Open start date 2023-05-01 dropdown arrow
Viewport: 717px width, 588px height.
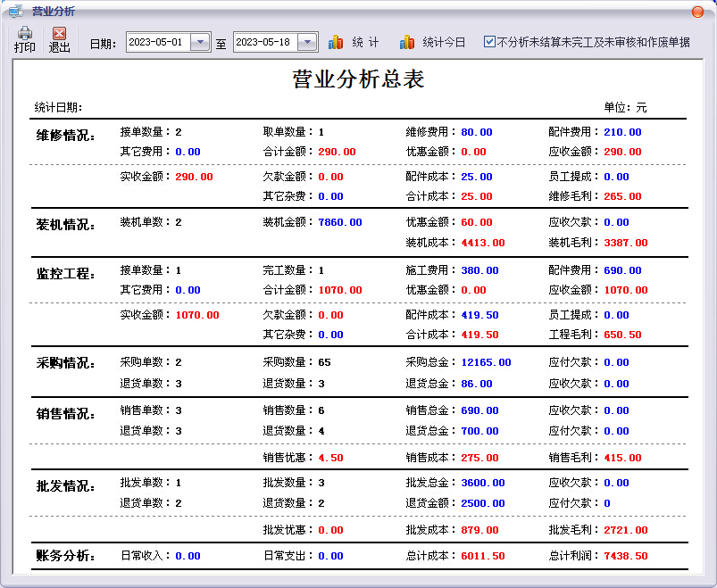point(200,42)
